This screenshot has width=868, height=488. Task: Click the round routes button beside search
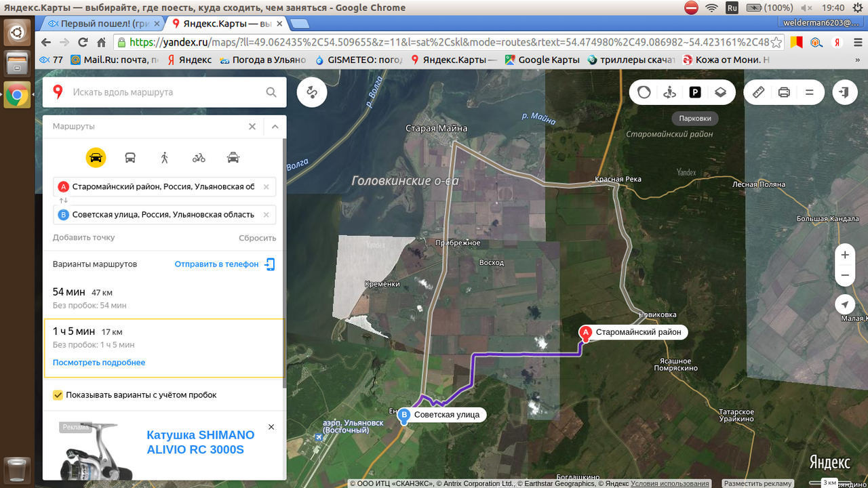pos(312,92)
